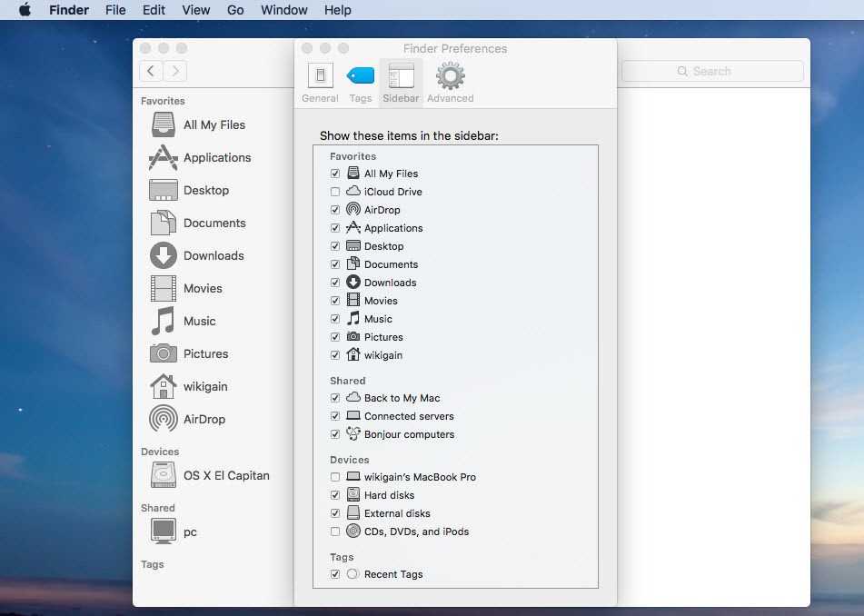Click the Connected servers monitor icon

[x=353, y=415]
